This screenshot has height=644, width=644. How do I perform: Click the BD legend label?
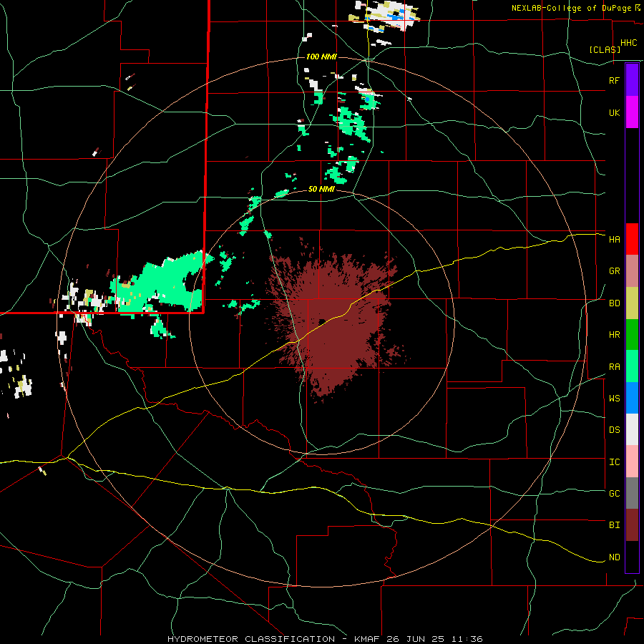(x=614, y=303)
